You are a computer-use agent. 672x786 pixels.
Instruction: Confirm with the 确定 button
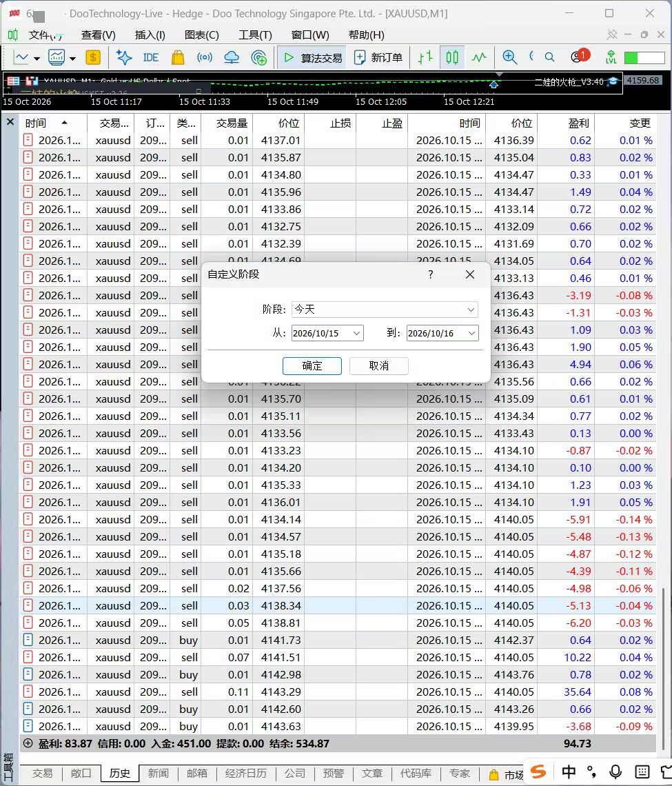coord(312,366)
